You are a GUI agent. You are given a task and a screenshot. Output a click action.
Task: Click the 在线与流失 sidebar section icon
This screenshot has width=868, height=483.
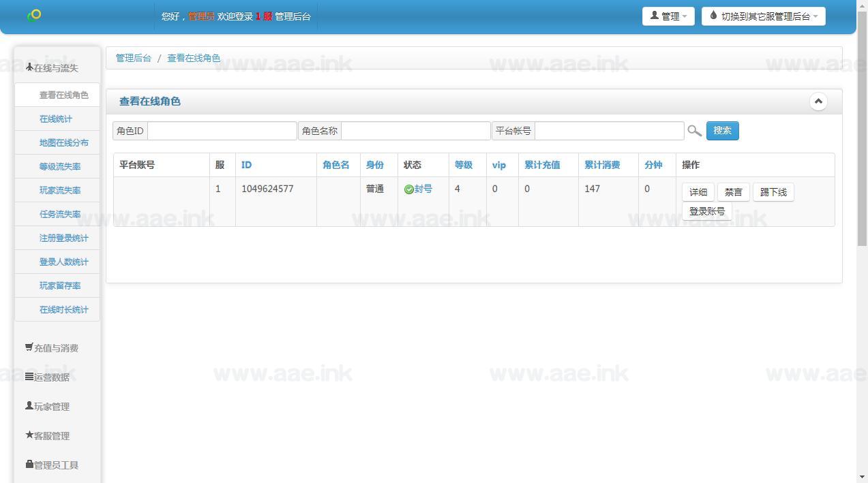pos(29,66)
